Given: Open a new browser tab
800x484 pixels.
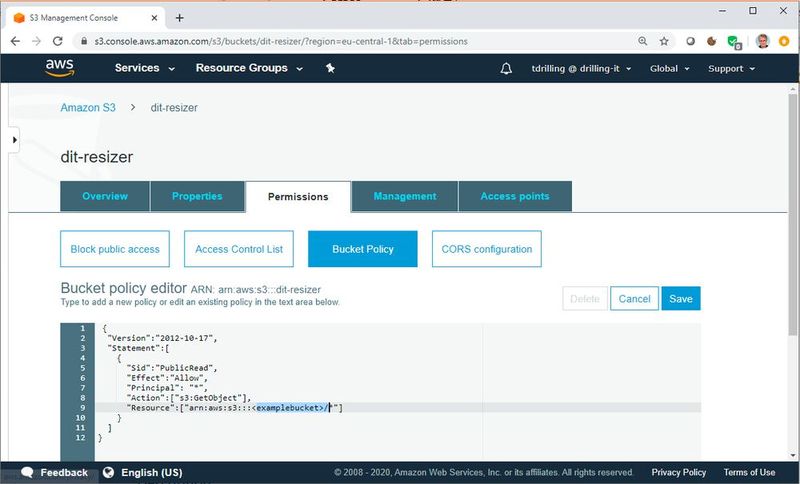Looking at the screenshot, I should 179,18.
